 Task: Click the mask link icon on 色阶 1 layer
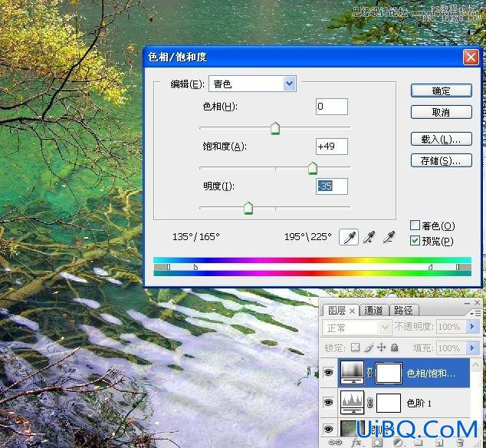click(x=369, y=403)
